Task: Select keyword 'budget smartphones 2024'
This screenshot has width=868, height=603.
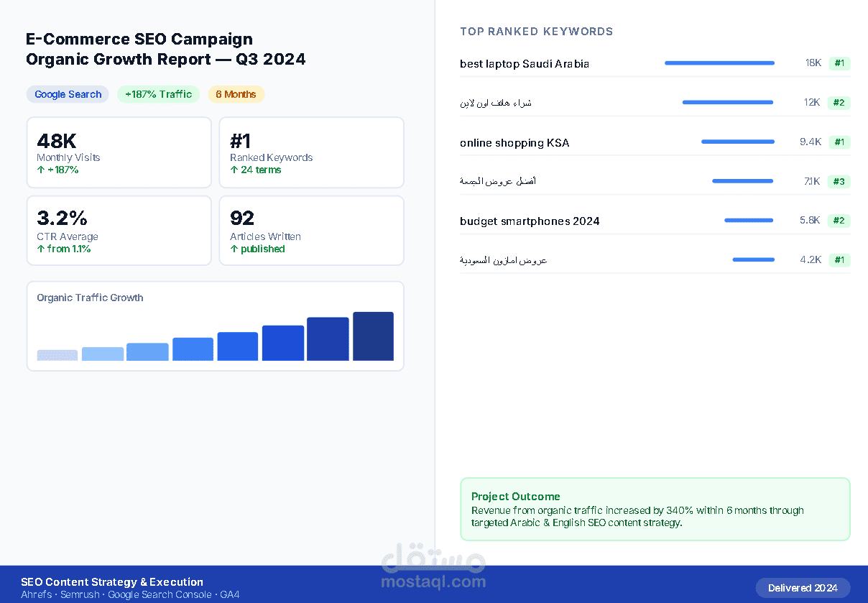Action: click(x=530, y=221)
